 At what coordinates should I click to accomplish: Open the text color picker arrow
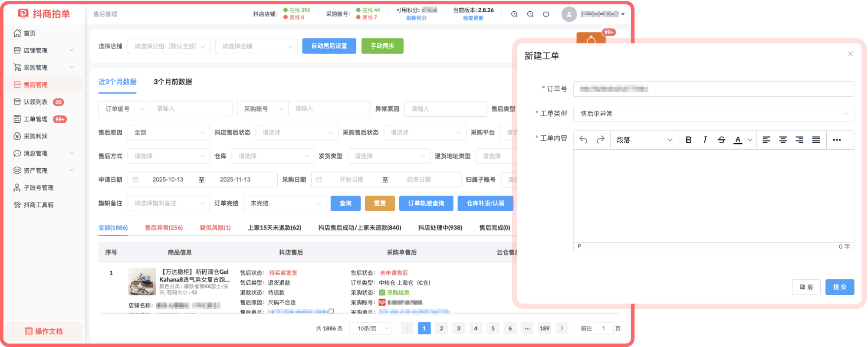tap(750, 140)
